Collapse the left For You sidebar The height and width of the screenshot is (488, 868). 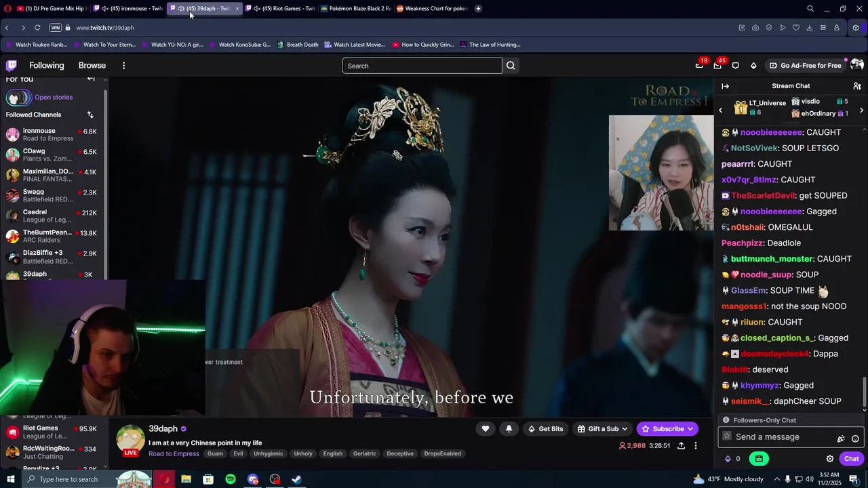point(91,79)
